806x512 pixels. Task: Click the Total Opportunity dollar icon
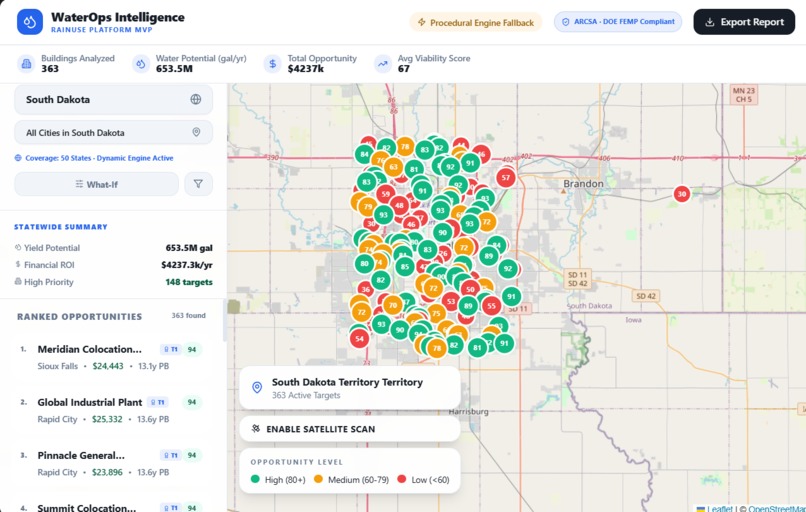tap(272, 64)
